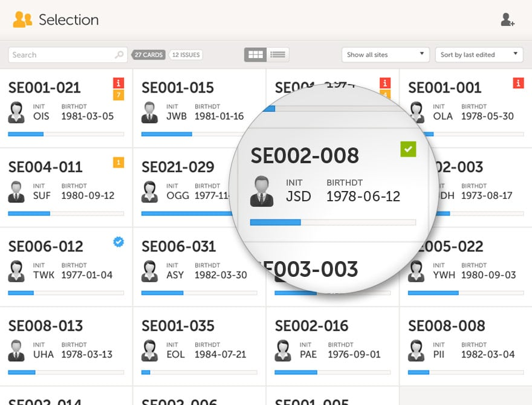Image resolution: width=532 pixels, height=405 pixels.
Task: Click red info badge on SE001-021
Action: (118, 83)
